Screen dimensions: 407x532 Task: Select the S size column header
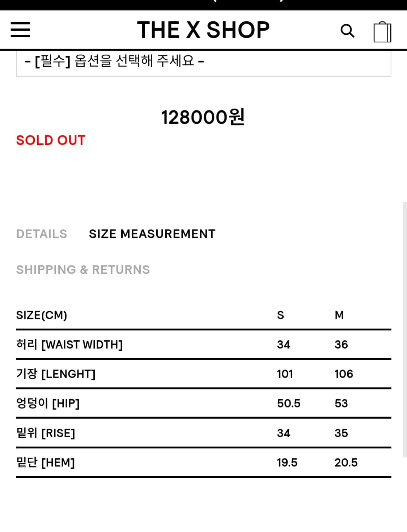click(280, 315)
